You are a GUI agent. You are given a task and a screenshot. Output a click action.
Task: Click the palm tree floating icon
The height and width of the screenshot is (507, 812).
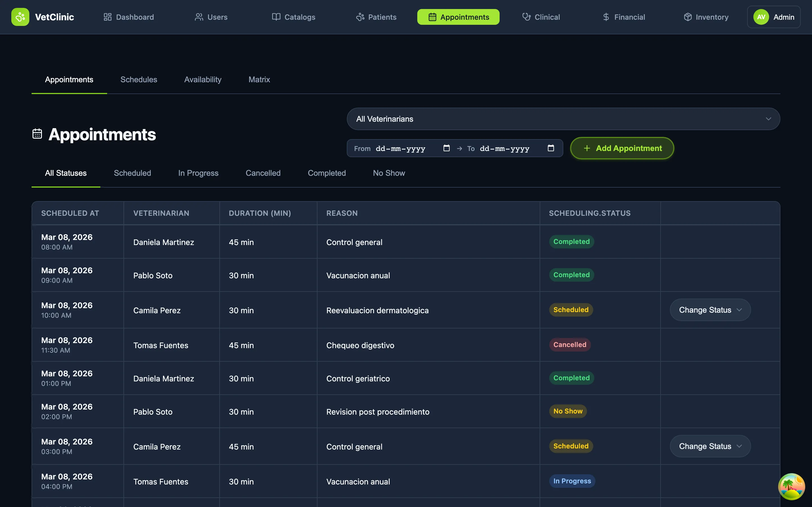[791, 486]
